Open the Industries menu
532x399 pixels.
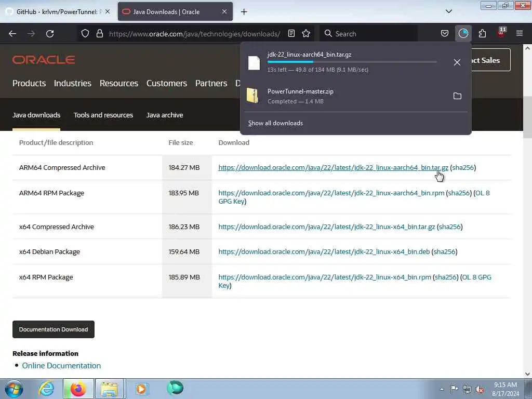coord(73,83)
